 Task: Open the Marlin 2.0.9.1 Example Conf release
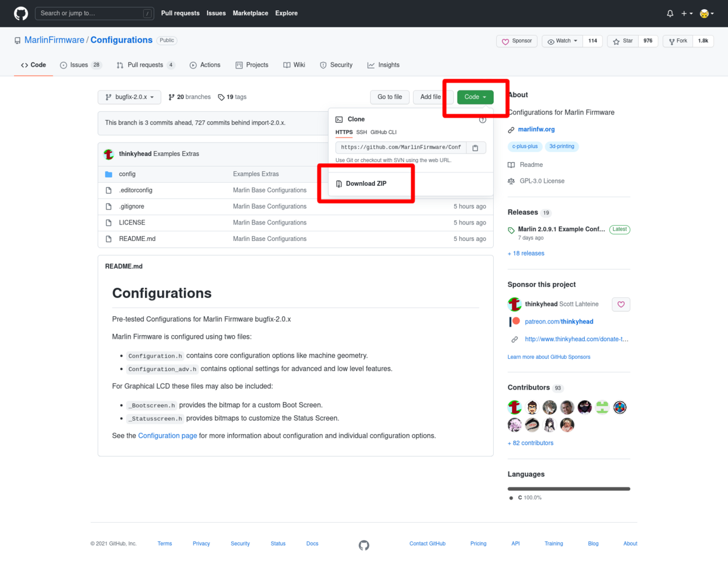click(562, 229)
